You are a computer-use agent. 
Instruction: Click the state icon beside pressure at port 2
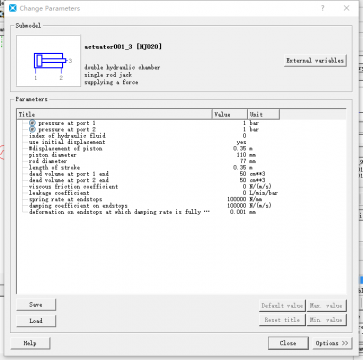coord(32,129)
